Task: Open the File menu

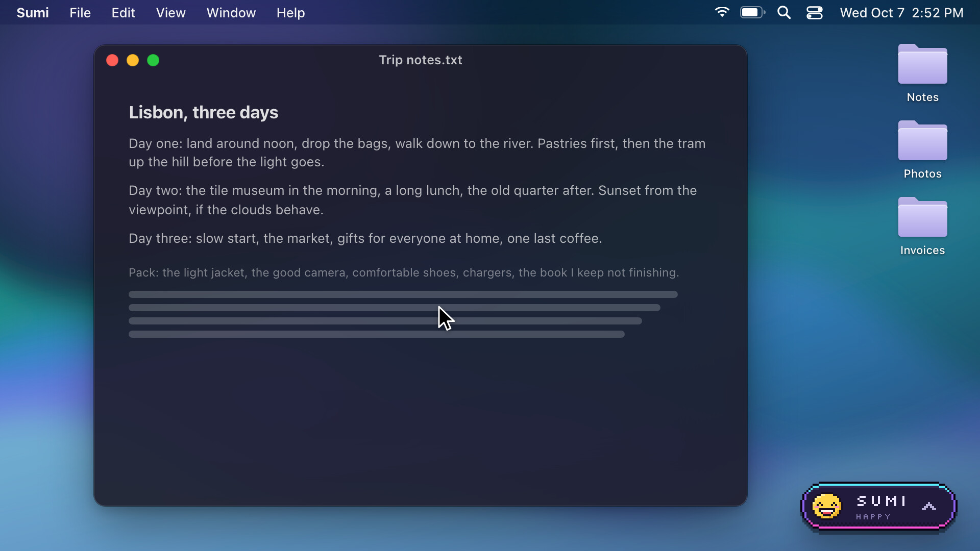Action: point(80,13)
